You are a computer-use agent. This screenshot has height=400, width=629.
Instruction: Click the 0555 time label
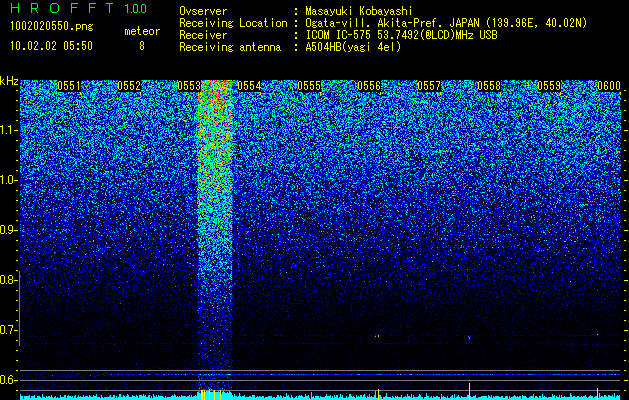[x=309, y=86]
